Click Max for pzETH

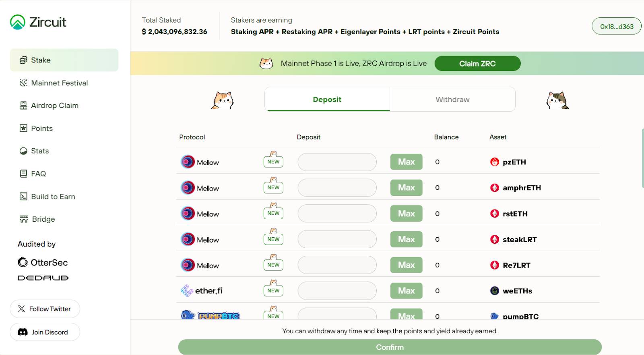point(407,162)
